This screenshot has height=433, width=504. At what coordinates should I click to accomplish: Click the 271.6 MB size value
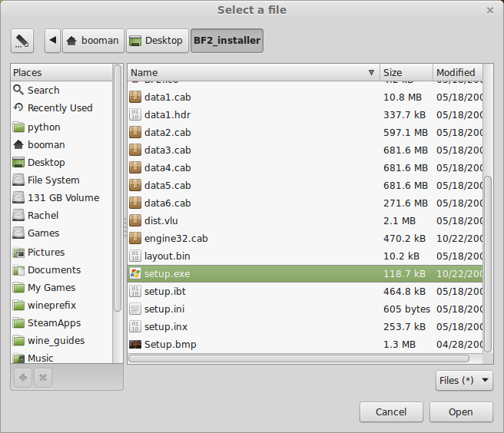coord(406,203)
